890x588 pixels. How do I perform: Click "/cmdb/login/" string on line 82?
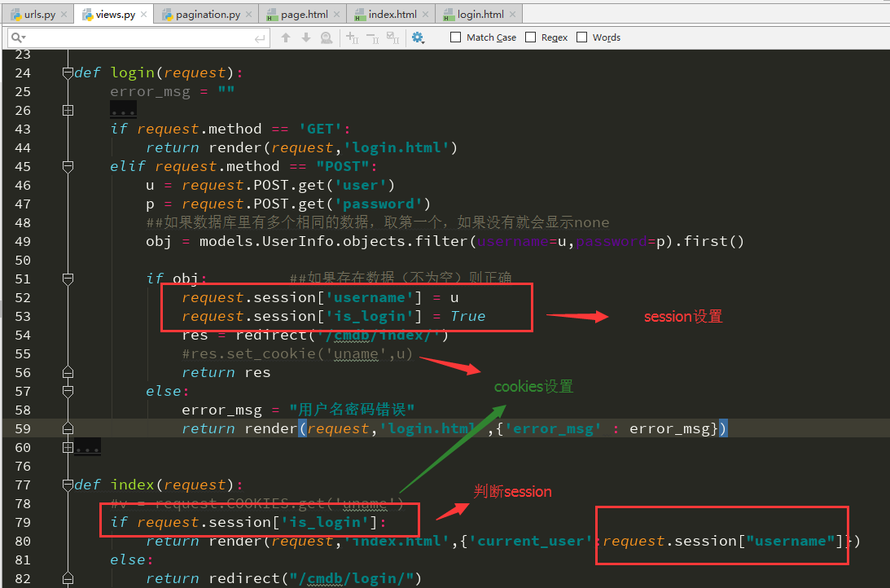[x=351, y=578]
